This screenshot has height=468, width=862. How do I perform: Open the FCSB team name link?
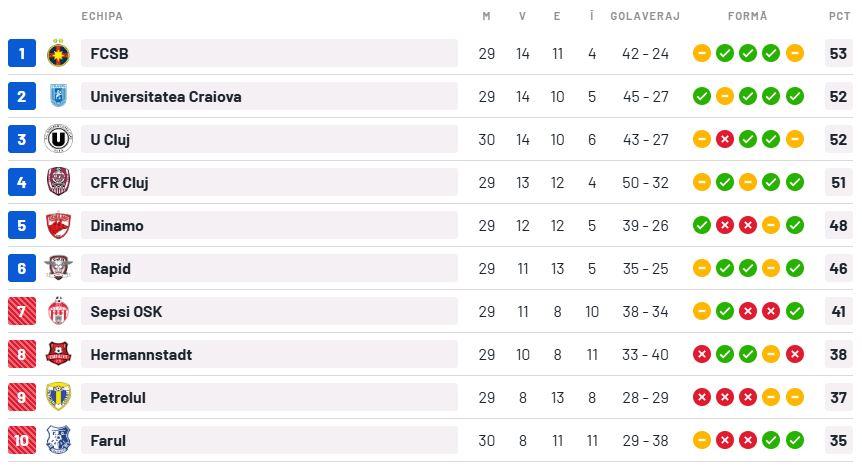109,54
